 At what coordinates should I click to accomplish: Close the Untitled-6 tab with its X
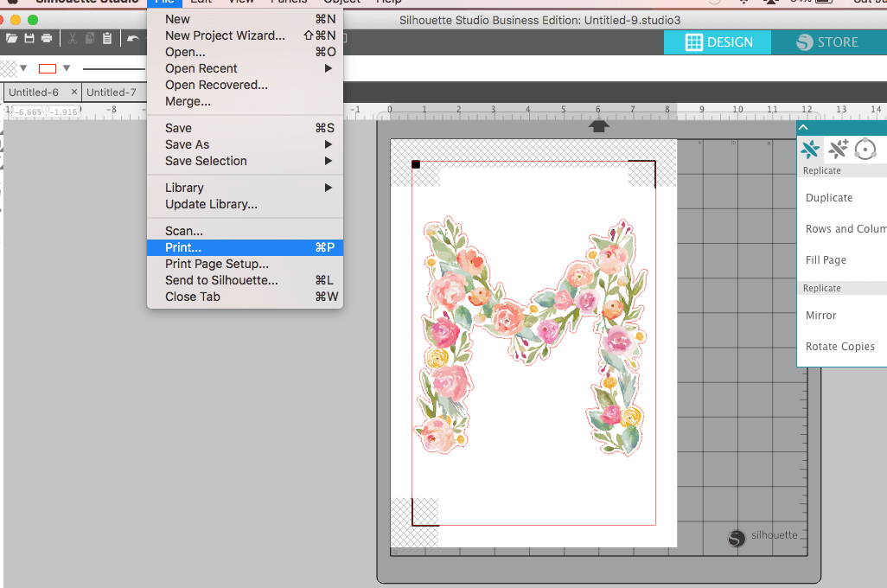[74, 92]
